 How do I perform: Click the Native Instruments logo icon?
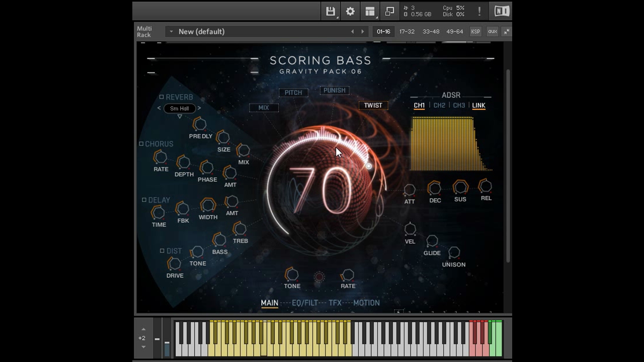point(501,11)
